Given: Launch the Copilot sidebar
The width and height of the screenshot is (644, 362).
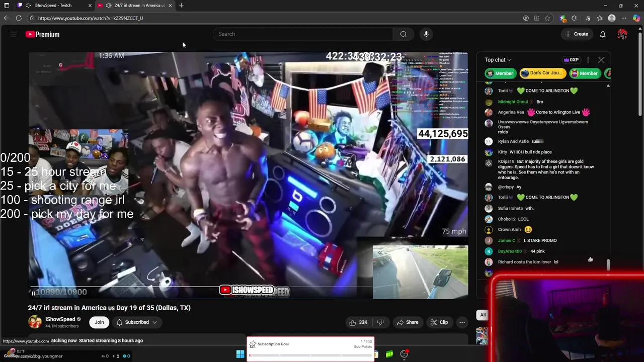Looking at the screenshot, I should click(x=636, y=18).
